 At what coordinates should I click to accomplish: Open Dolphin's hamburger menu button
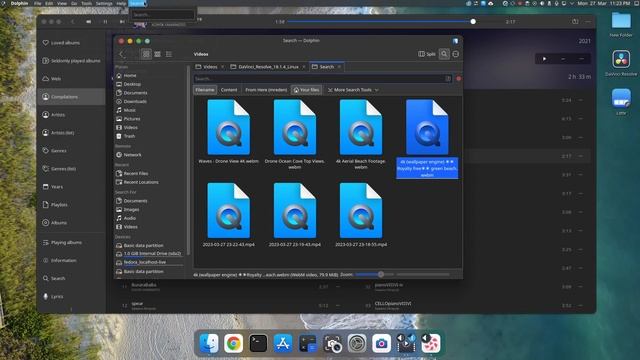[x=456, y=54]
